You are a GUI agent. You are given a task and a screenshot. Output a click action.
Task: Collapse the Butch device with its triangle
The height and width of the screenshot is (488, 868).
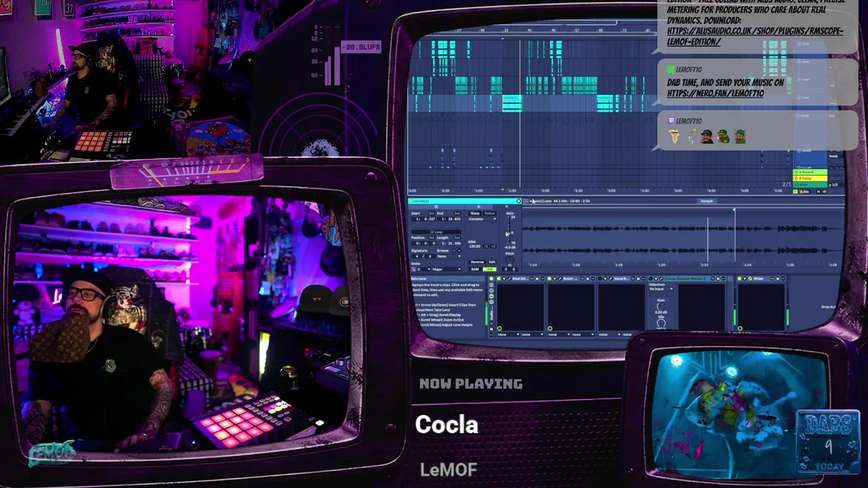(555, 279)
